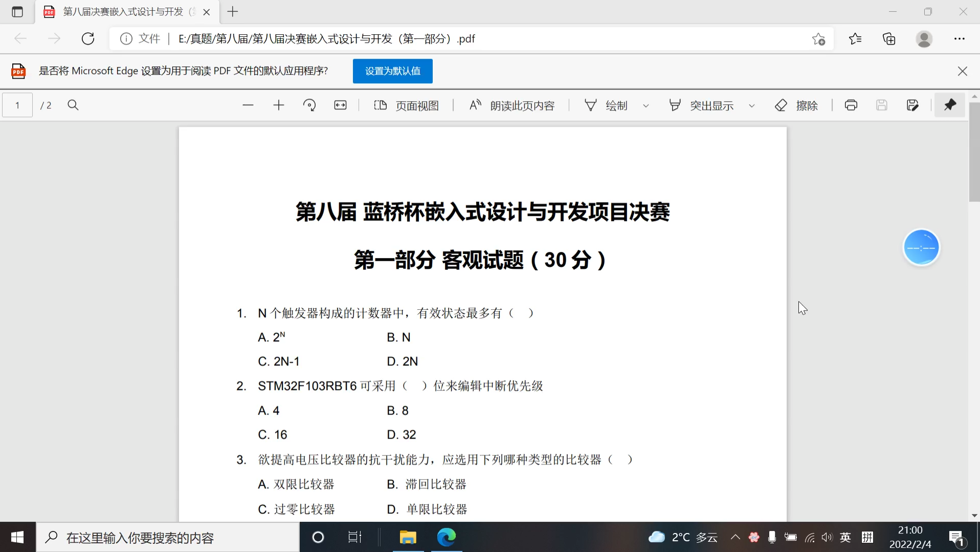The image size is (980, 552).
Task: Zoom in the PDF document
Action: pos(279,105)
